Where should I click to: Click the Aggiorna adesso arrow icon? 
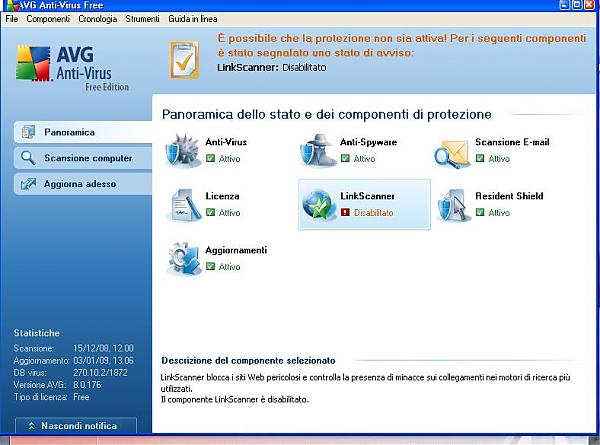click(x=28, y=184)
